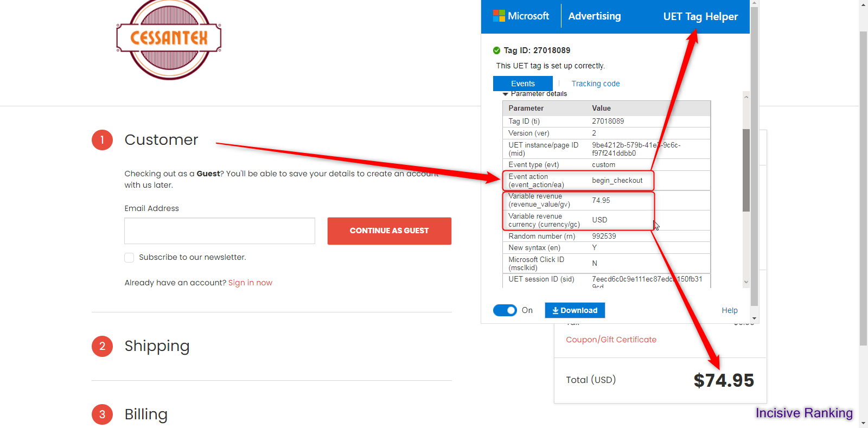Click the green checkmark beside Tag ID
The height and width of the screenshot is (428, 868).
(x=496, y=50)
